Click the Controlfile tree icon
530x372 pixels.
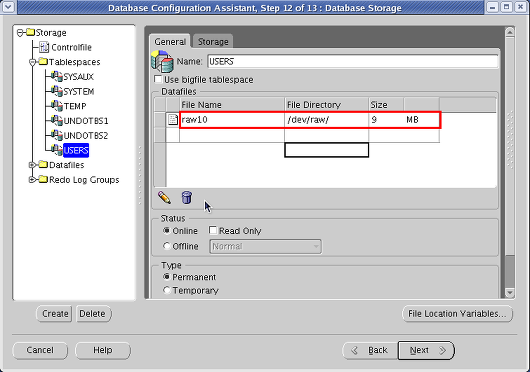pyautogui.click(x=44, y=47)
